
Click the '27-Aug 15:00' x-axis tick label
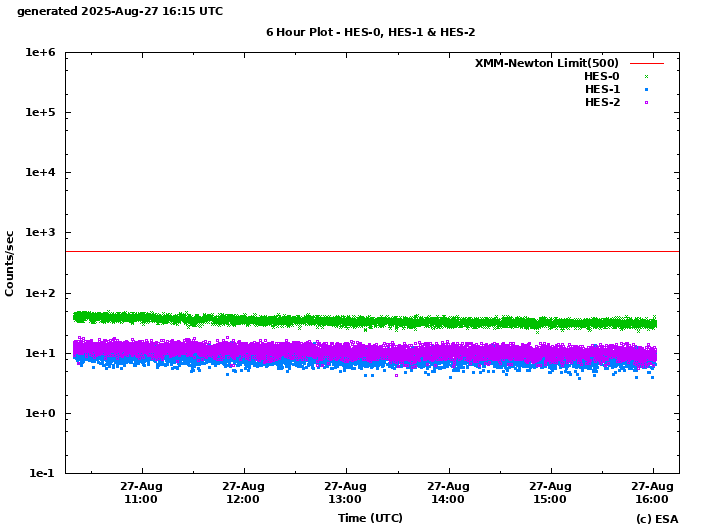(550, 493)
